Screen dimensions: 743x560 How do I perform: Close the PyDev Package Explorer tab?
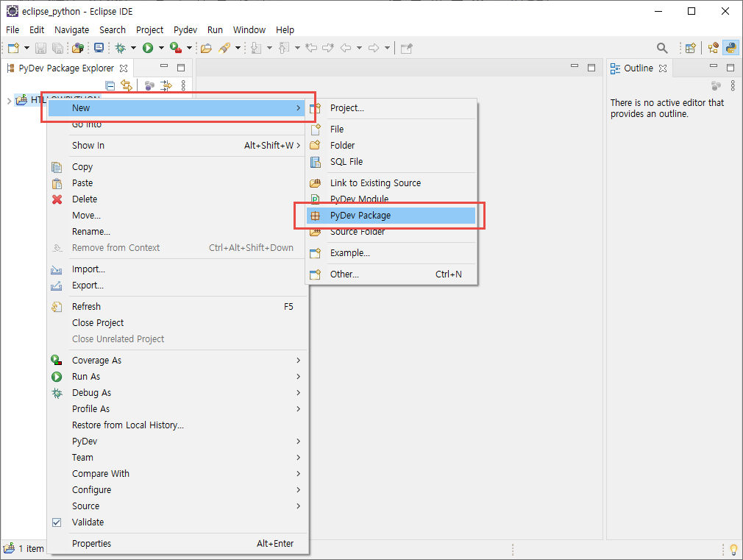pos(124,68)
